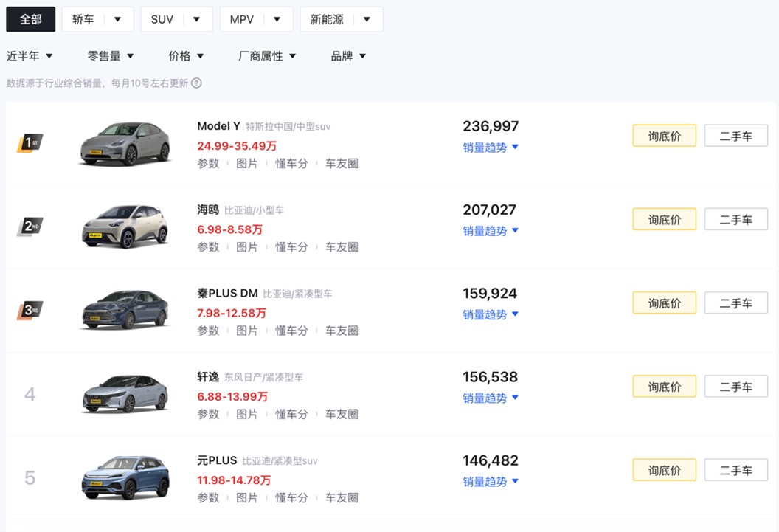This screenshot has height=532, width=779.
Task: Open 车友圈 for 元PLUS
Action: (x=342, y=498)
